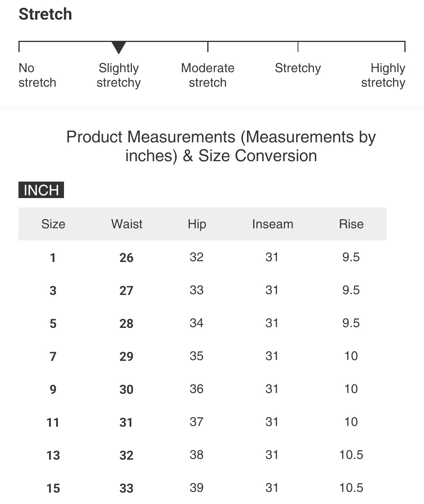This screenshot has width=424, height=504.
Task: Select size 1 in the Size column
Action: tap(53, 258)
